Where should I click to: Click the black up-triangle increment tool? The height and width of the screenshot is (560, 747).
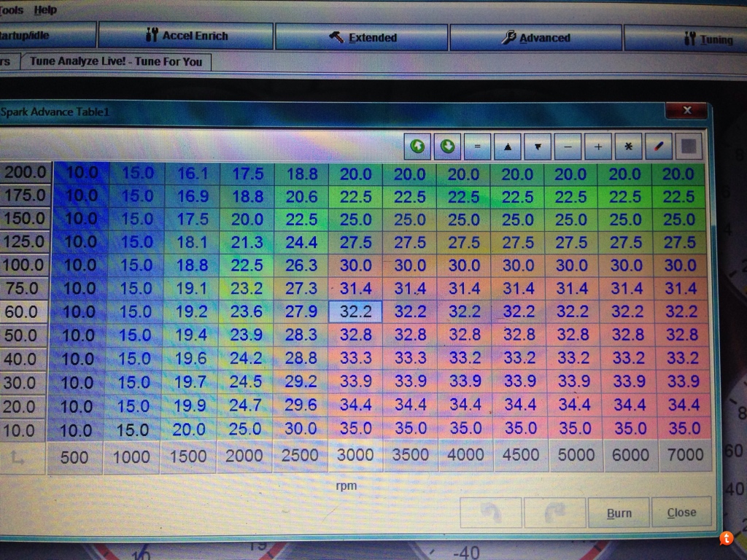coord(508,147)
